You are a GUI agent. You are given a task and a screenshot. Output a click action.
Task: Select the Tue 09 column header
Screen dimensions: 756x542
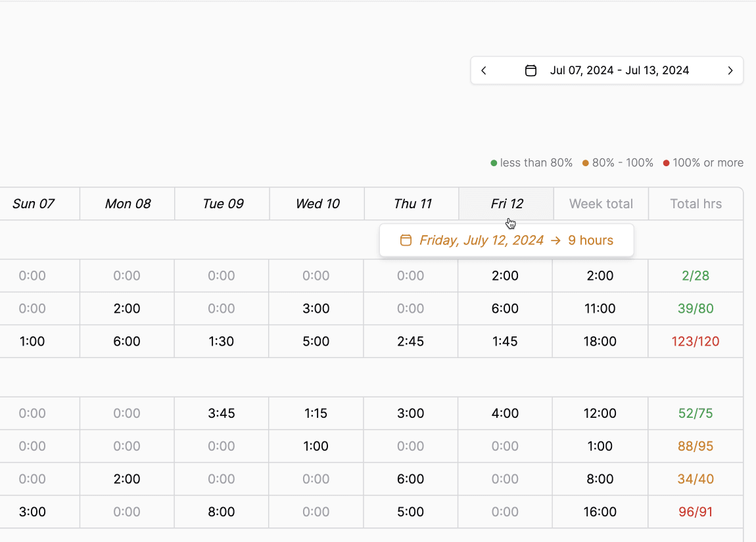click(x=223, y=204)
